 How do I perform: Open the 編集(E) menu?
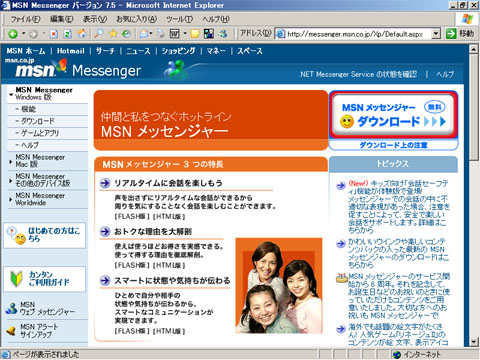[x=61, y=19]
